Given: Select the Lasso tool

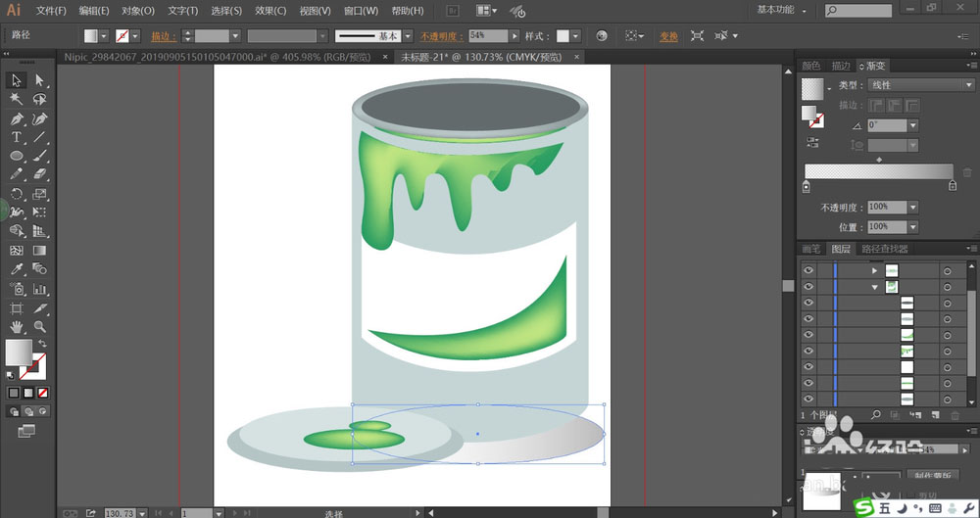Looking at the screenshot, I should tap(40, 99).
